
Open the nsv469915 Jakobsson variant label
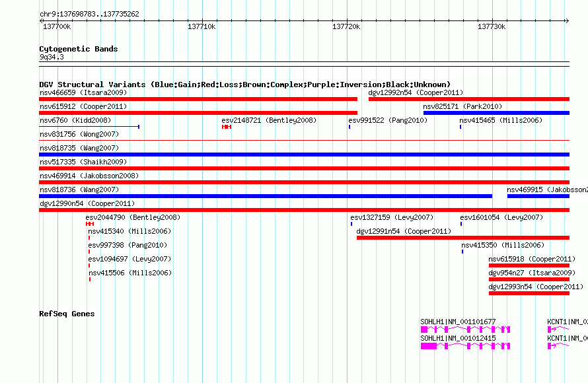pos(547,190)
